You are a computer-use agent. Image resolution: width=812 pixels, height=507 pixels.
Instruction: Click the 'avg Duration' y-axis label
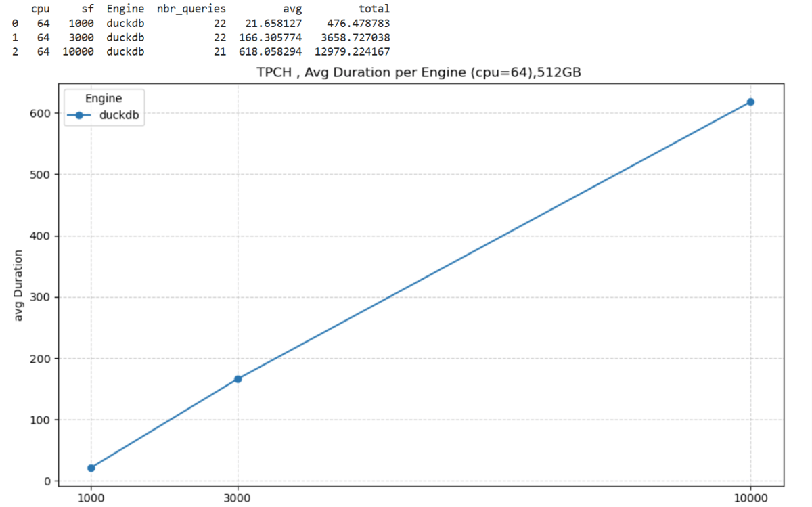18,285
